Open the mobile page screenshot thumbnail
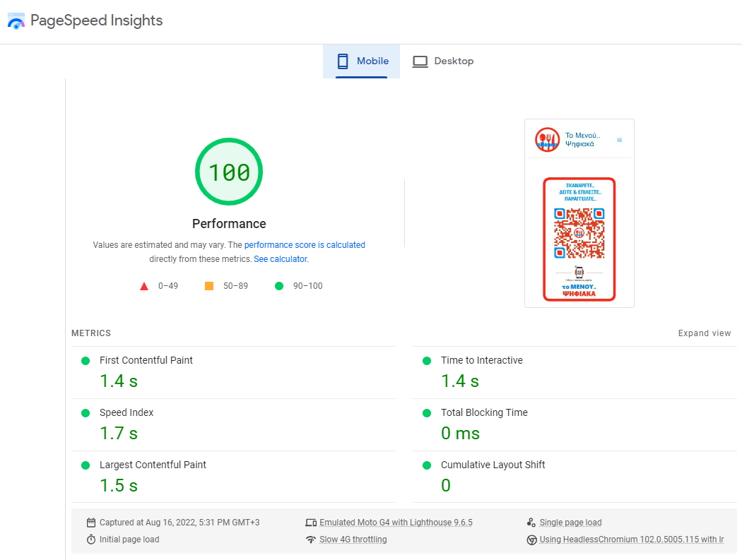Viewport: 742px width, 560px height. [579, 213]
